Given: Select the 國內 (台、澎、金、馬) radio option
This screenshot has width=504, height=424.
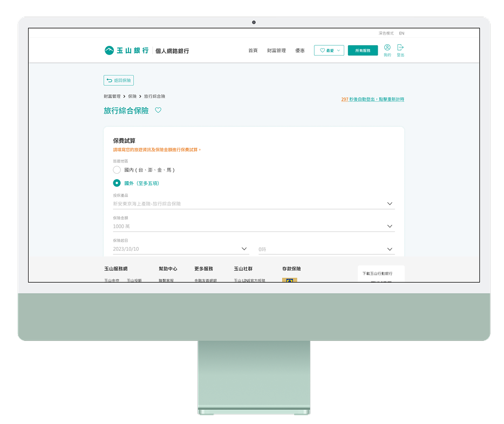Looking at the screenshot, I should [x=117, y=170].
